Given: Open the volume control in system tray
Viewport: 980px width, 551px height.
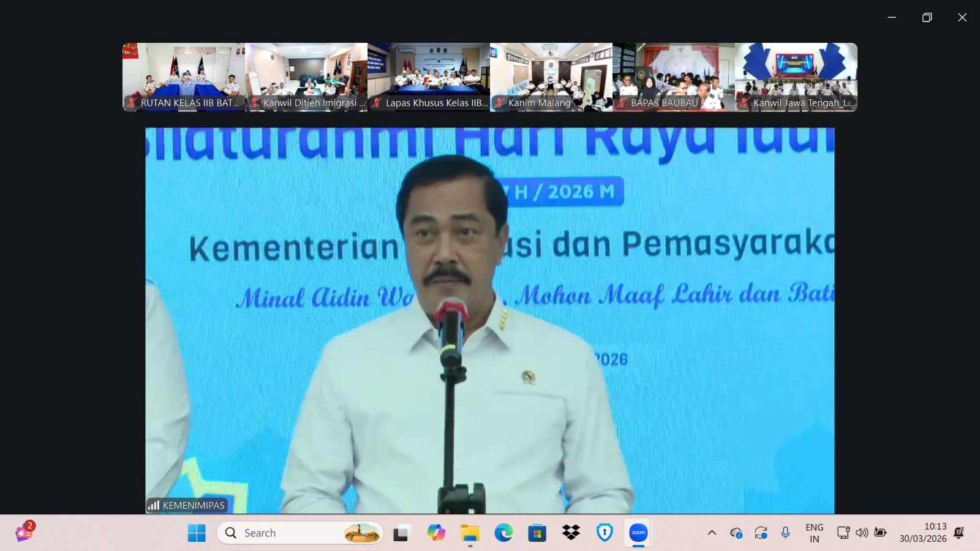Looking at the screenshot, I should tap(862, 533).
